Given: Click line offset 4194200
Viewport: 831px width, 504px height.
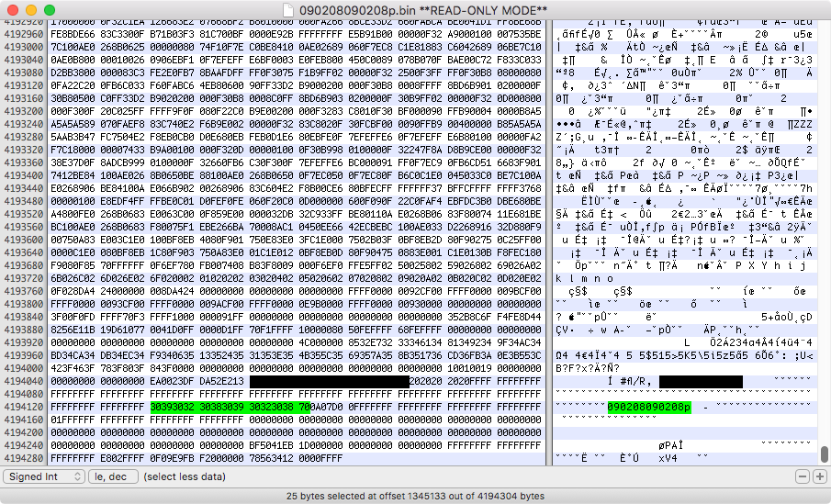Looking at the screenshot, I should 24,432.
